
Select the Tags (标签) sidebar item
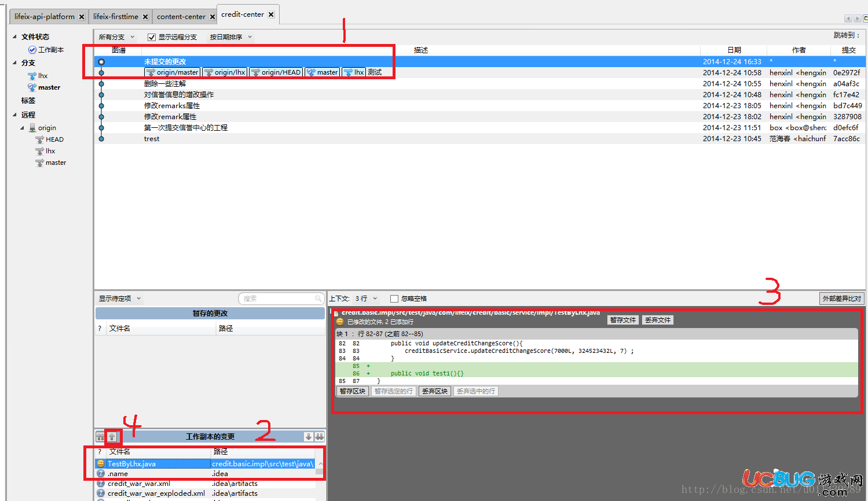[28, 100]
